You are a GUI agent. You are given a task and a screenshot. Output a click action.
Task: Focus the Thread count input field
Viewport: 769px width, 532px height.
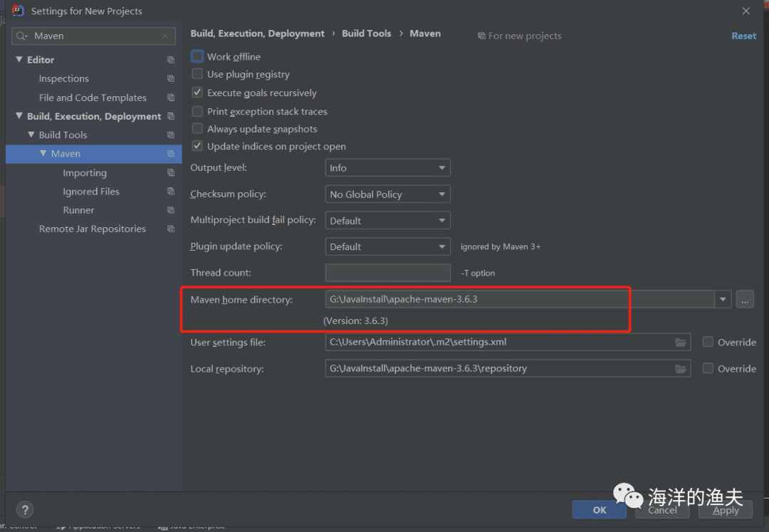tap(387, 273)
